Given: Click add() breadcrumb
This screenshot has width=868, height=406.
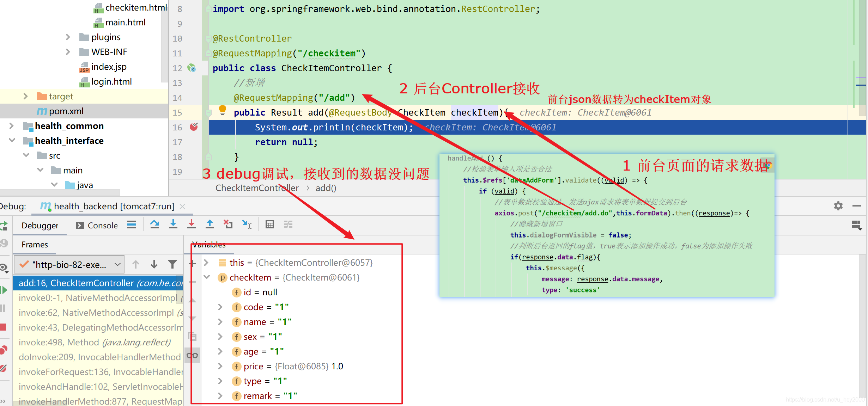Looking at the screenshot, I should [326, 188].
